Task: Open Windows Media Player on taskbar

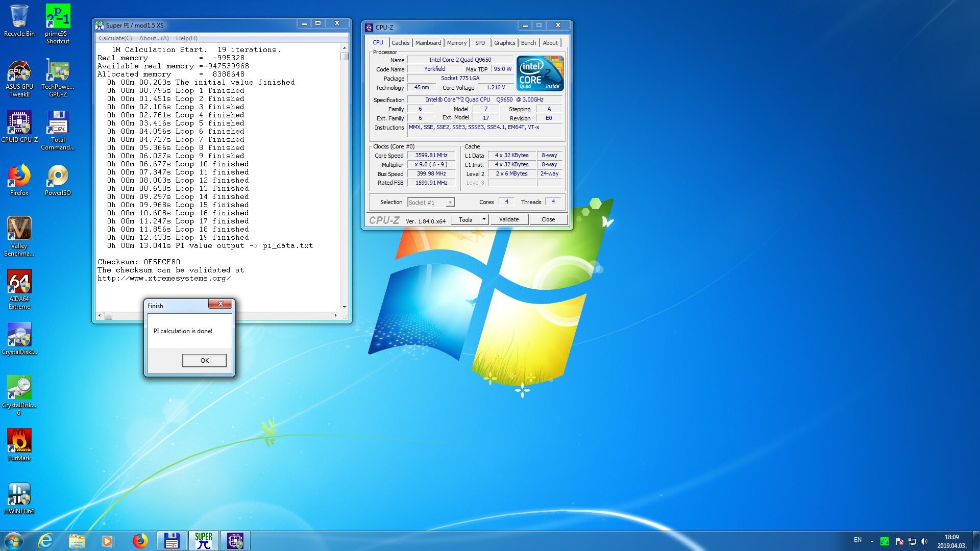Action: click(x=108, y=541)
